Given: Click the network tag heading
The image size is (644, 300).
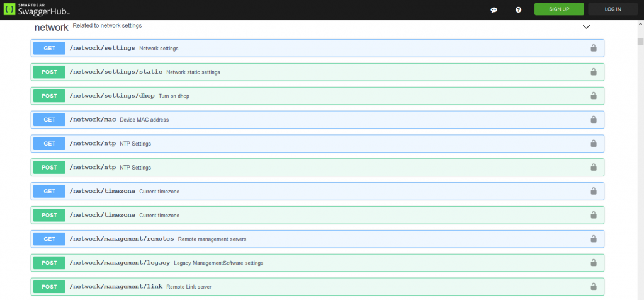Looking at the screenshot, I should (51, 28).
